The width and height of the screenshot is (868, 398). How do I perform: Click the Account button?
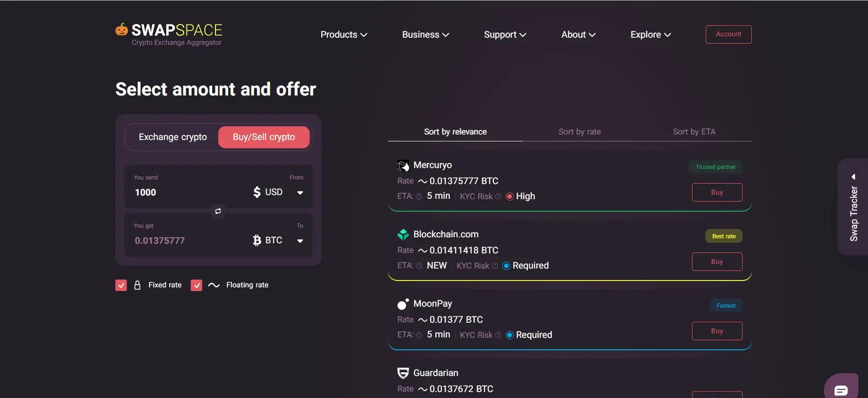[728, 34]
